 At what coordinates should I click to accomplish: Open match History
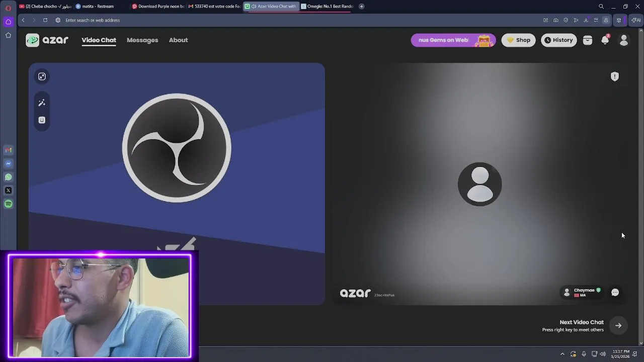coord(558,40)
